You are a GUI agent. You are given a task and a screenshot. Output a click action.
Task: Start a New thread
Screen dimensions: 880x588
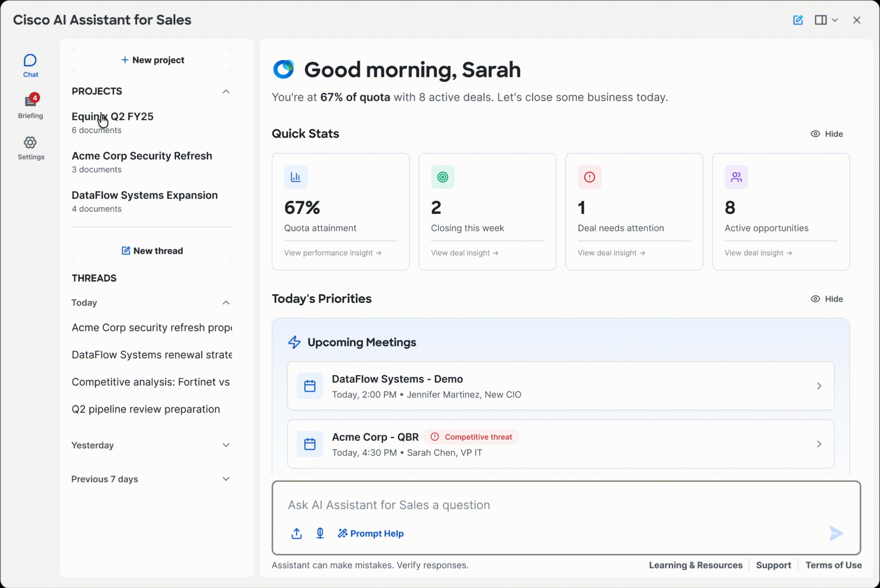[x=152, y=251]
